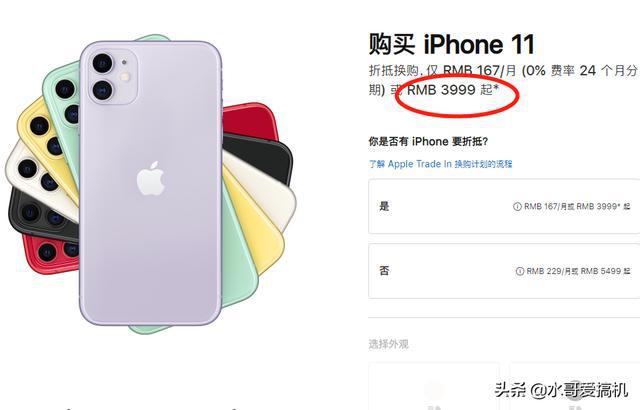Click the yellow iPhone camera on left
640x410 pixels.
[46, 135]
